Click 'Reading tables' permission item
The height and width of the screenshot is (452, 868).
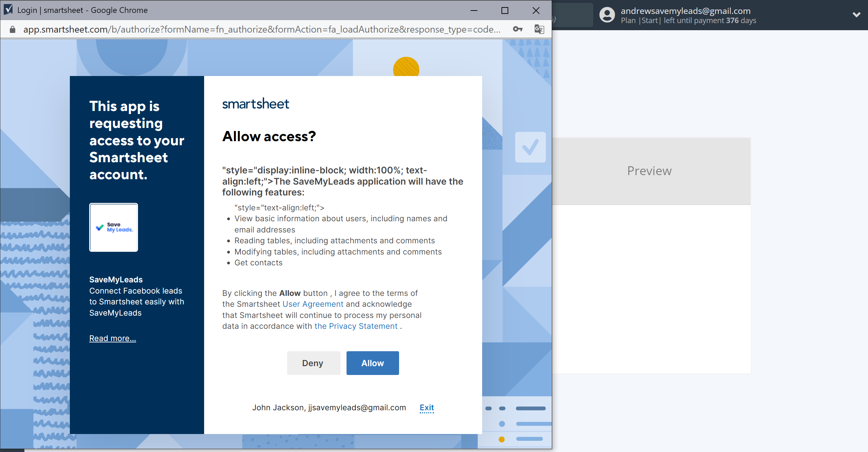pos(335,241)
